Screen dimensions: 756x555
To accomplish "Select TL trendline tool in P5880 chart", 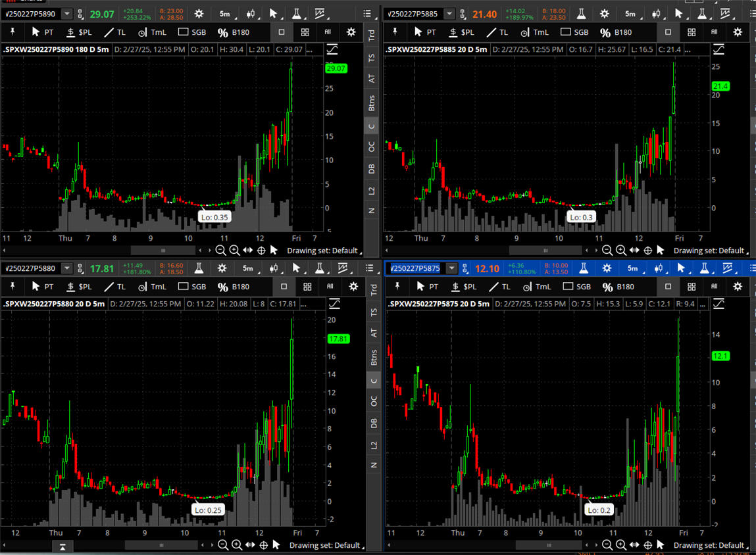I will pyautogui.click(x=114, y=287).
